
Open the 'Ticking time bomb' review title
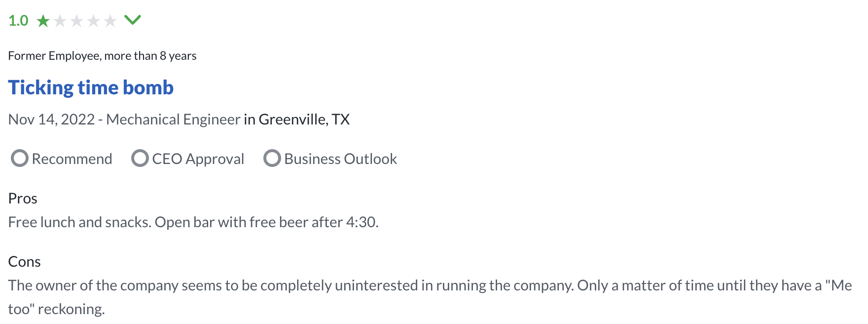click(x=91, y=87)
